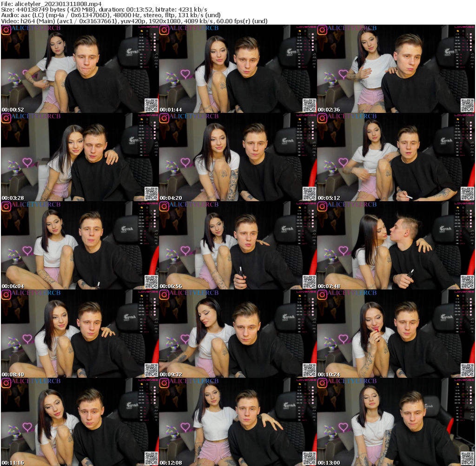Click the Instagram icon in the 00:00:52 frame
The image size is (476, 466).
coord(6,30)
